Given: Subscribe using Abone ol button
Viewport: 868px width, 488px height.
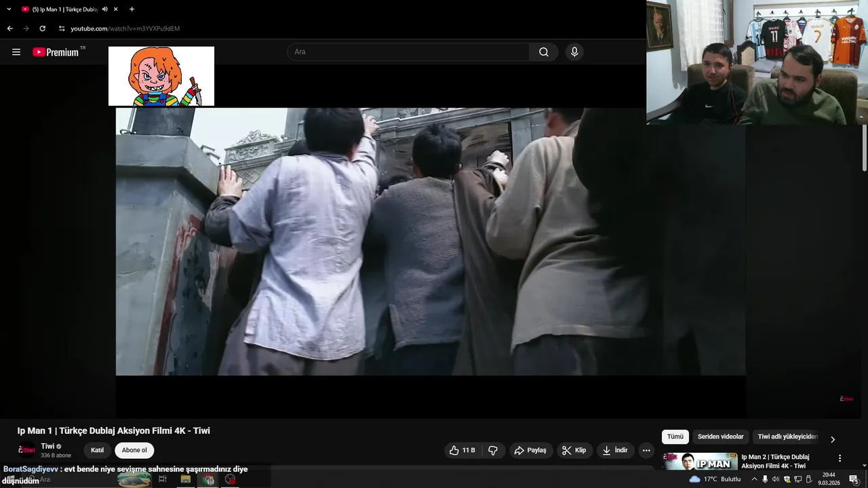Looking at the screenshot, I should tap(134, 450).
